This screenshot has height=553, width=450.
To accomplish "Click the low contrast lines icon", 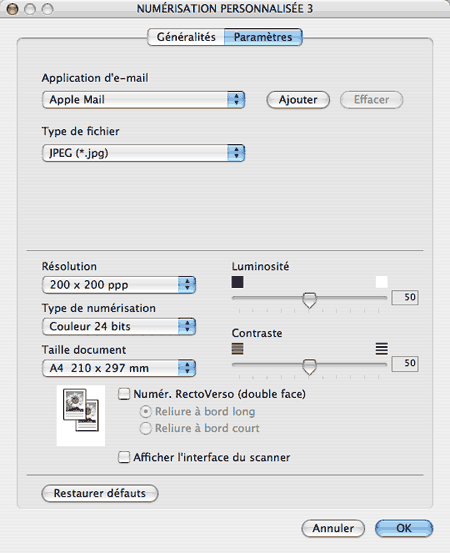I will pyautogui.click(x=237, y=349).
